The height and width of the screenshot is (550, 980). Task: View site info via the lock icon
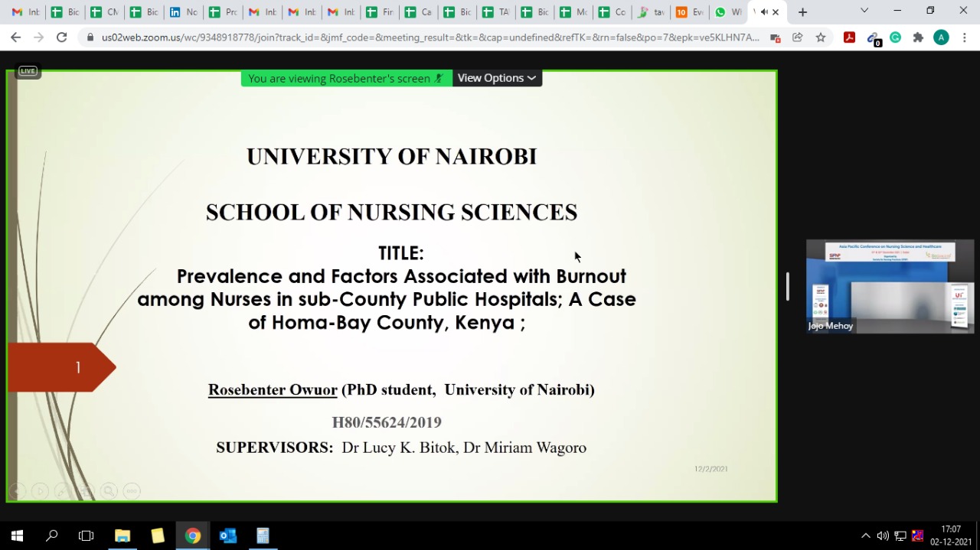coord(90,37)
